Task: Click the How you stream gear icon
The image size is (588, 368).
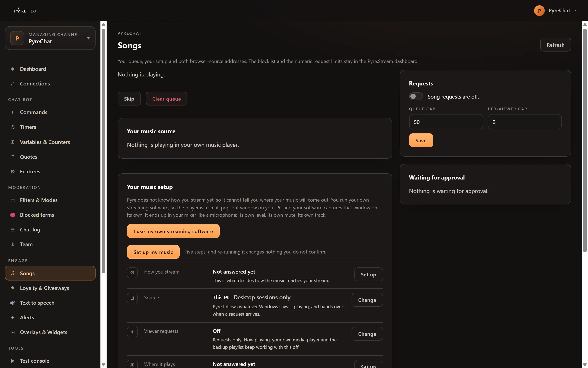Action: click(x=132, y=273)
